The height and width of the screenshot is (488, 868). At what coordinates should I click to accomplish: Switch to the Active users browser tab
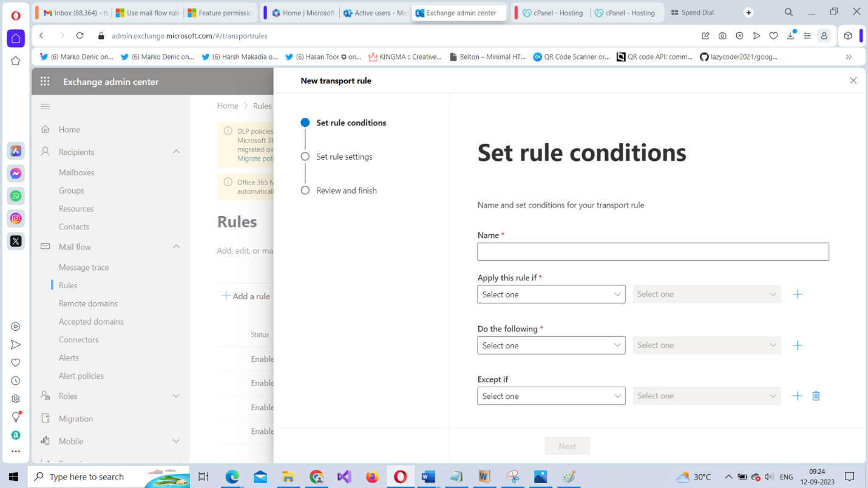click(375, 13)
